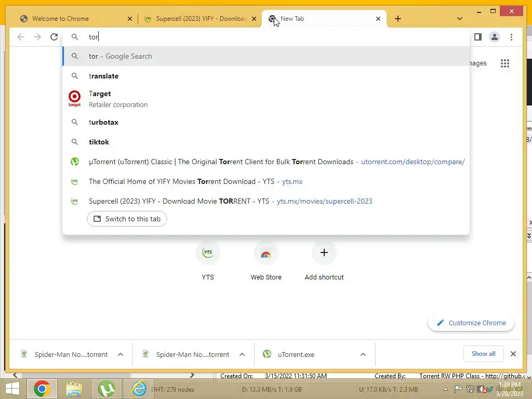The width and height of the screenshot is (532, 399).
Task: Open µTorrent from taskbar
Action: point(107,389)
